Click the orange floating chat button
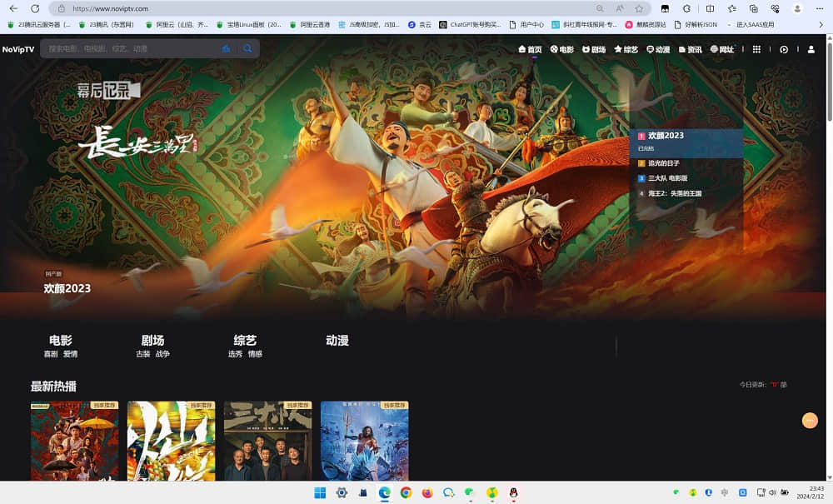This screenshot has width=833, height=504. [x=810, y=421]
